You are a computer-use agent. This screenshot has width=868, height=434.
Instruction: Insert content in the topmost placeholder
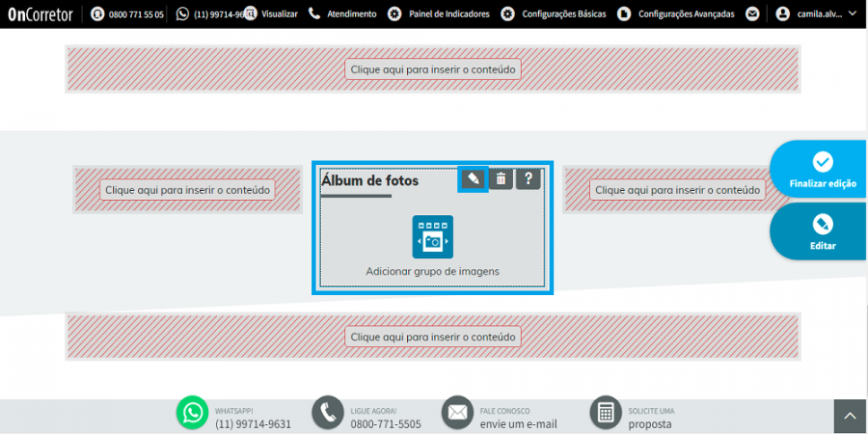433,69
